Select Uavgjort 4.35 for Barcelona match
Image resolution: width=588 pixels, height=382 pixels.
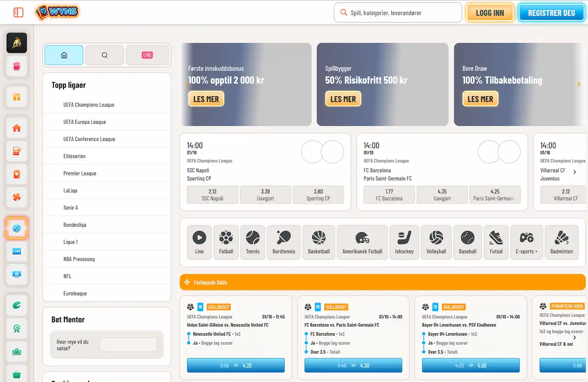442,195
